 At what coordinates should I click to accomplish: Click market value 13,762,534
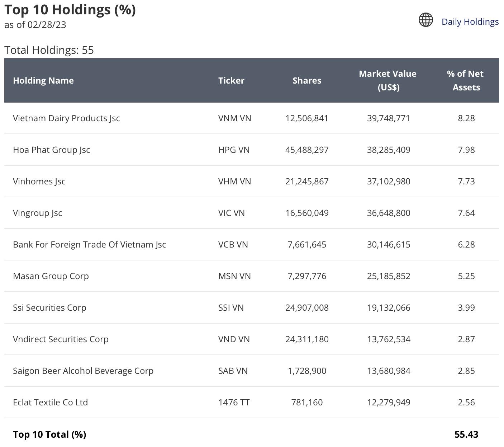[389, 339]
